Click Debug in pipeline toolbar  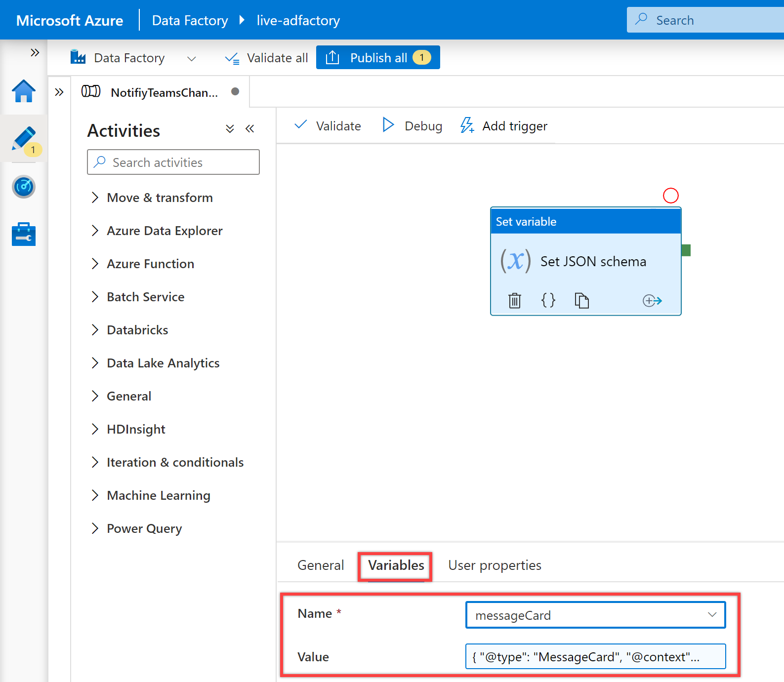coord(413,126)
